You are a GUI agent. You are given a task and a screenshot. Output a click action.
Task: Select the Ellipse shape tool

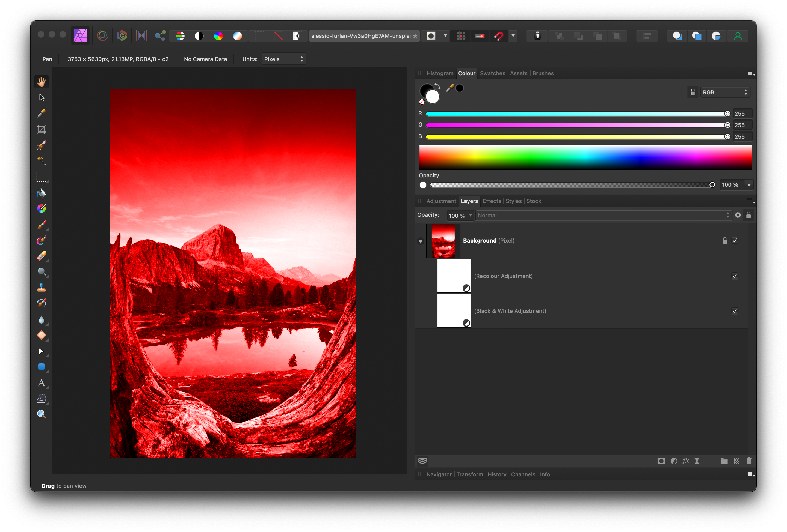41,367
